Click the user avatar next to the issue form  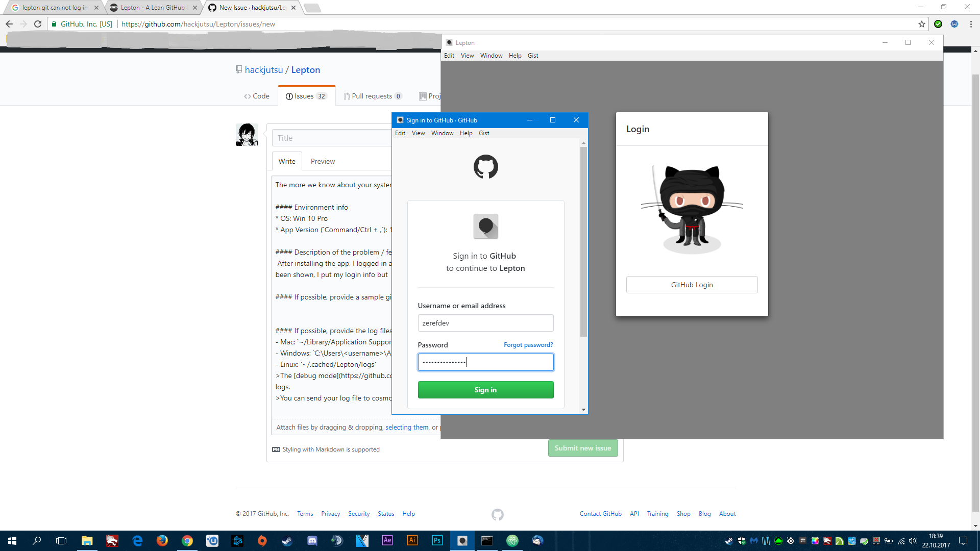pyautogui.click(x=247, y=135)
